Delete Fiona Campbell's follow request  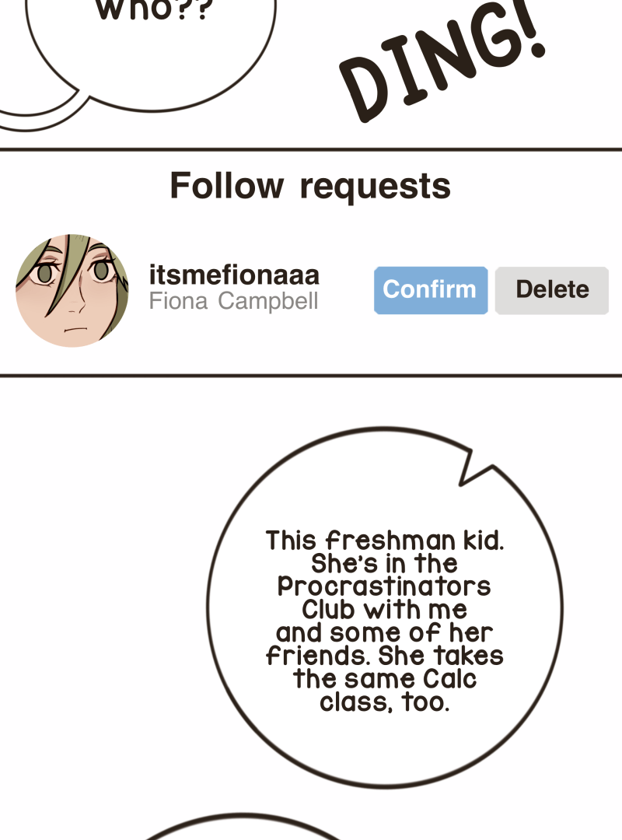552,290
